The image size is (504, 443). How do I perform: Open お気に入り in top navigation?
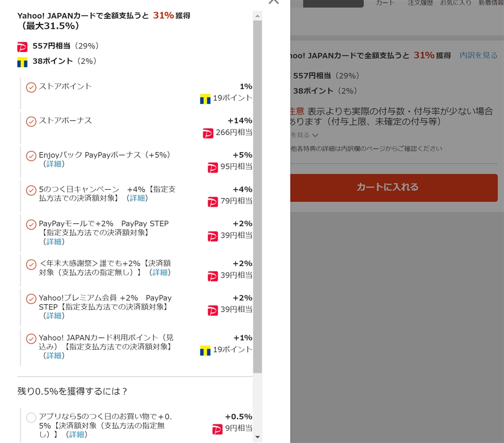[x=455, y=3]
